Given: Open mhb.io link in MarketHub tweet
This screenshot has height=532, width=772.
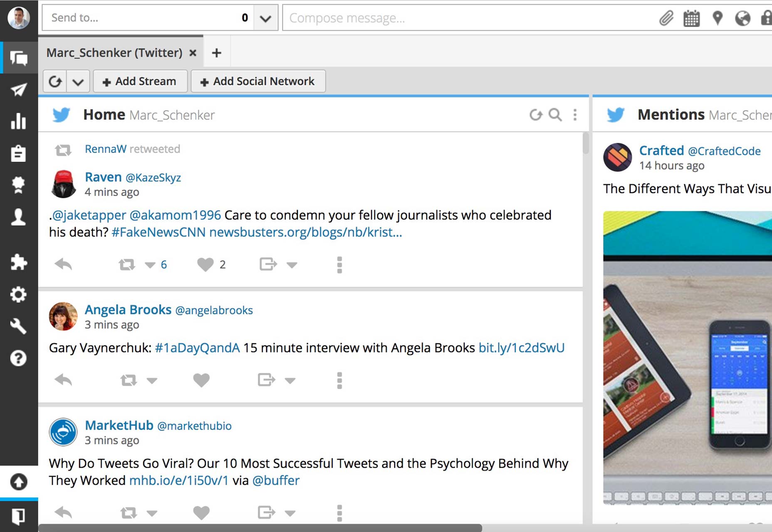Looking at the screenshot, I should (179, 480).
